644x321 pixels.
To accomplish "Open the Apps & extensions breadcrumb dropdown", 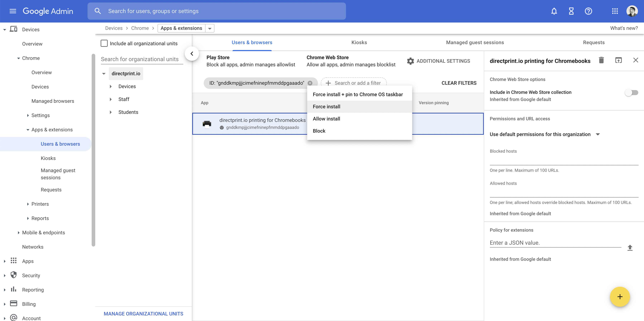I will tap(210, 28).
